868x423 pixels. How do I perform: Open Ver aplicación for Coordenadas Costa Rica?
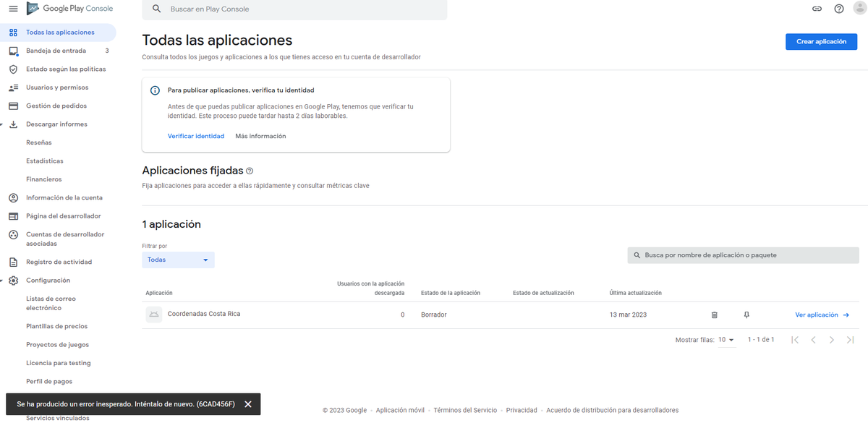pyautogui.click(x=822, y=315)
